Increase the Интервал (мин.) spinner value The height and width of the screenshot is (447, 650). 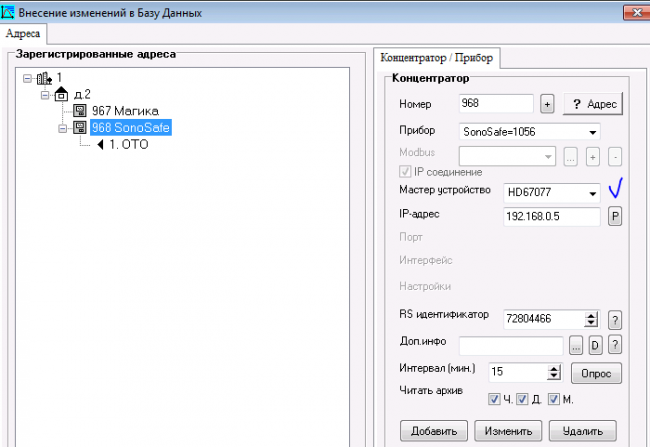pos(554,368)
